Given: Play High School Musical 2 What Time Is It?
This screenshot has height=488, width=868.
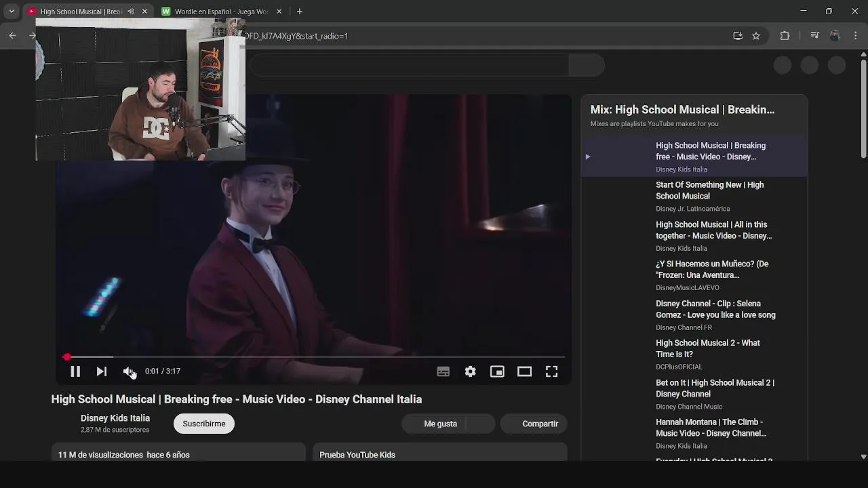Looking at the screenshot, I should [x=694, y=354].
